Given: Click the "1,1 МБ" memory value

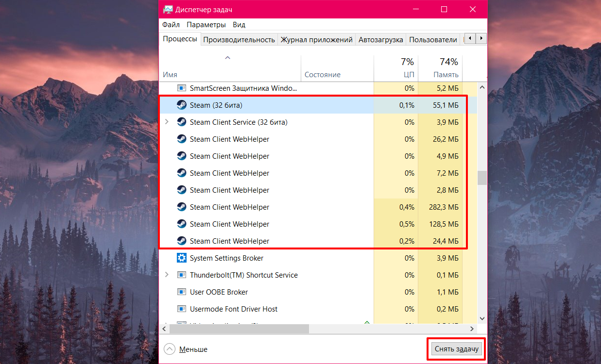Looking at the screenshot, I should click(448, 292).
